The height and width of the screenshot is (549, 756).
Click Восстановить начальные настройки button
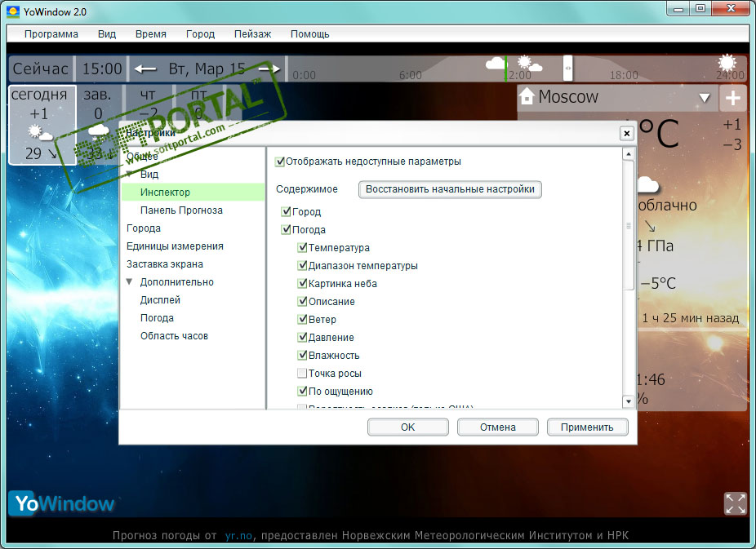(450, 189)
